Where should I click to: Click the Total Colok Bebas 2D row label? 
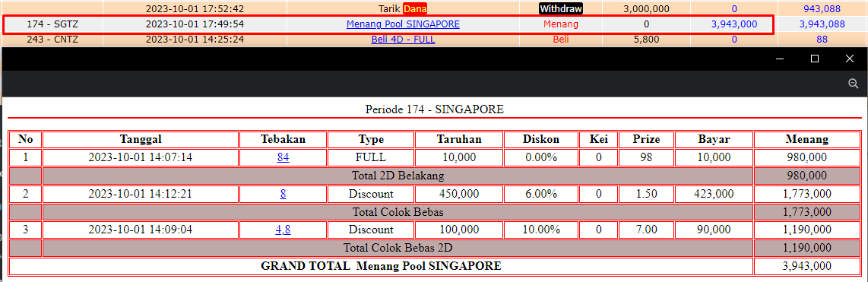[398, 248]
